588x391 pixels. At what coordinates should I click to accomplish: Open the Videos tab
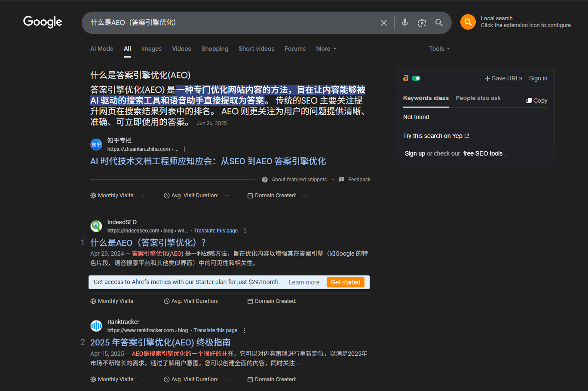coord(181,49)
